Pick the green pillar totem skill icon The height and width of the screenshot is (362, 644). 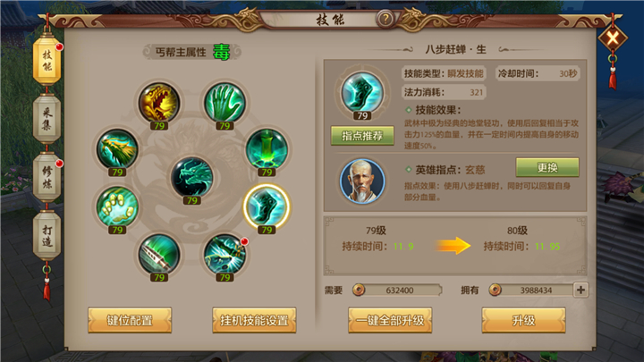pyautogui.click(x=267, y=148)
